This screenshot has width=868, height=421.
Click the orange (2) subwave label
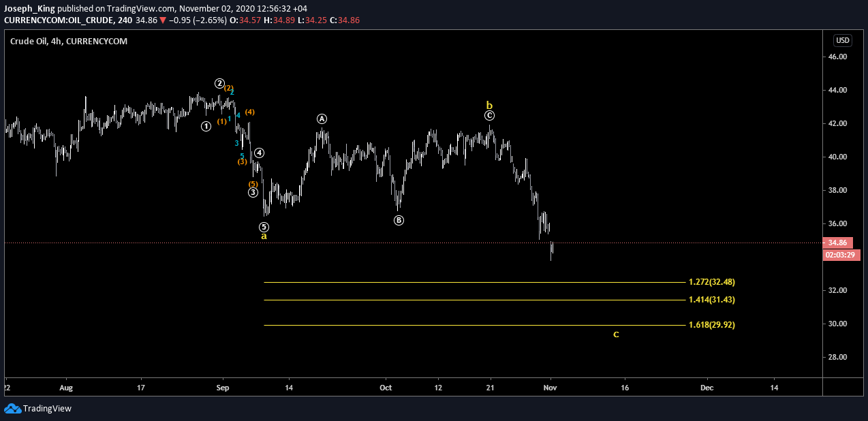click(229, 88)
